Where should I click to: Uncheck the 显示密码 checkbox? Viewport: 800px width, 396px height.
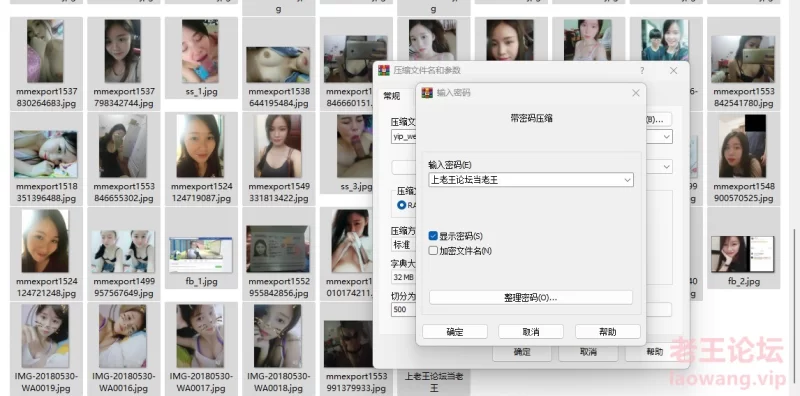(433, 236)
